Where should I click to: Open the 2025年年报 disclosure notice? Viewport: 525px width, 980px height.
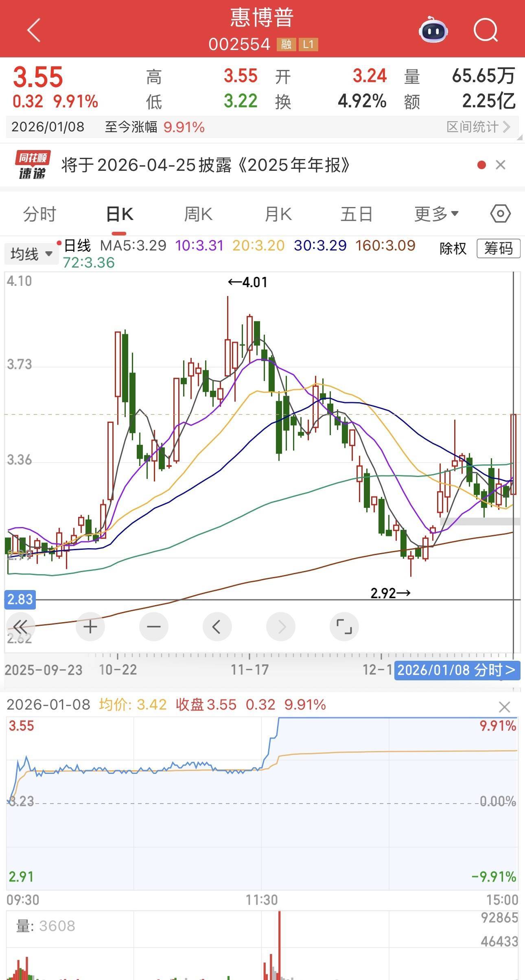(x=206, y=165)
